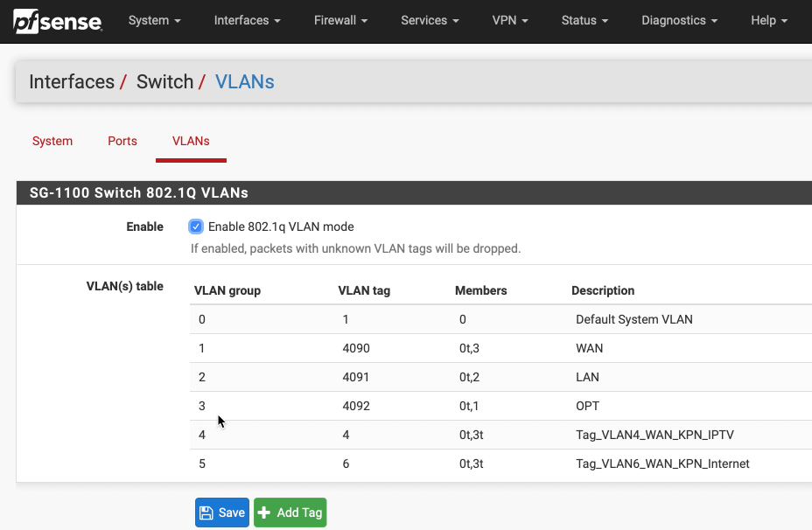Click members 0t,3t in IPTV row

[x=472, y=435]
